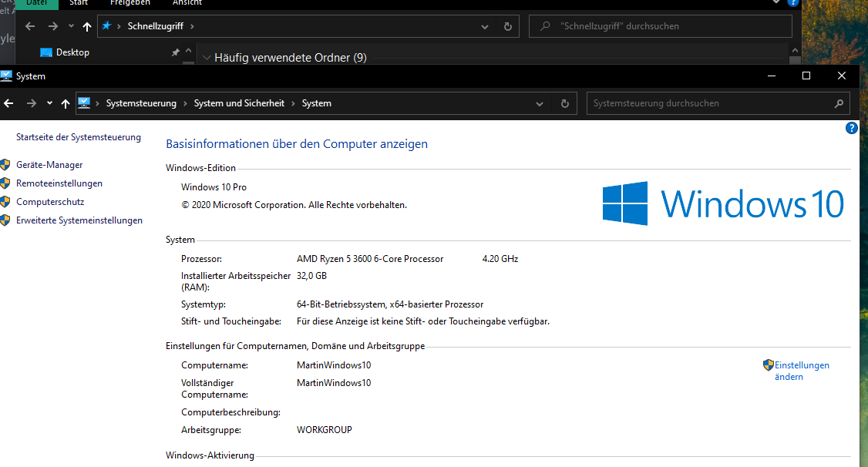868x467 pixels.
Task: Open Remoteeinstellungen
Action: pyautogui.click(x=59, y=183)
